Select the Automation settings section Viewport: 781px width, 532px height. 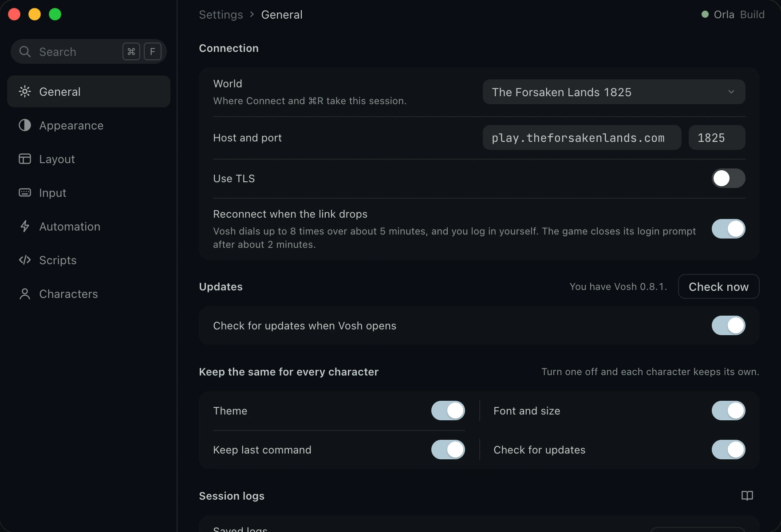coord(89,227)
